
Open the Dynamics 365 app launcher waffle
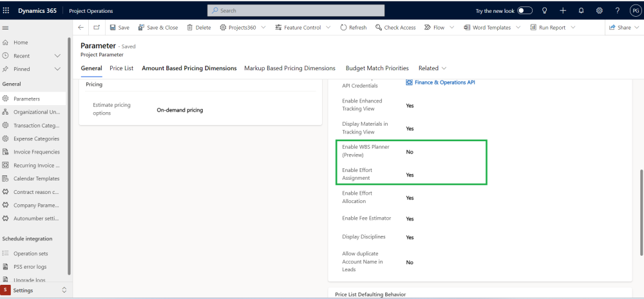click(x=6, y=11)
